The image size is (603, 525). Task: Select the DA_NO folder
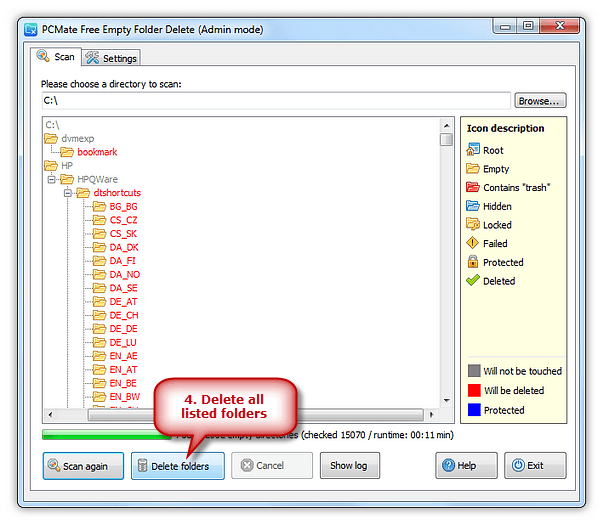pyautogui.click(x=125, y=275)
